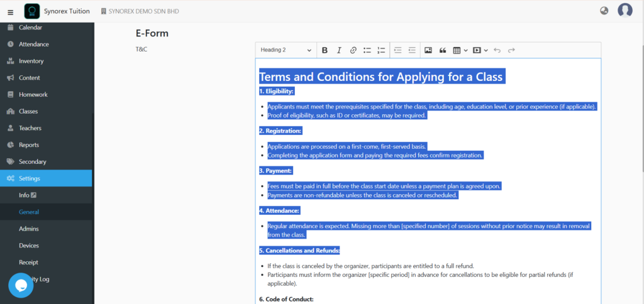Insert table using the table icon
This screenshot has height=304, width=644.
pyautogui.click(x=457, y=50)
